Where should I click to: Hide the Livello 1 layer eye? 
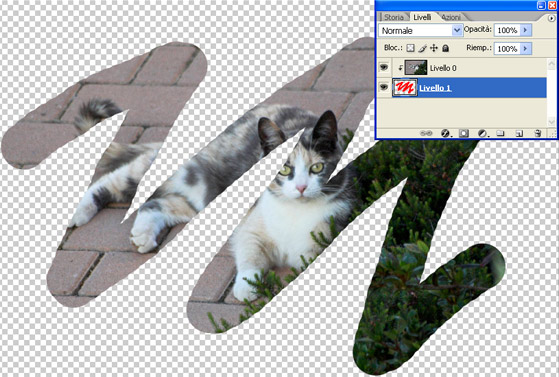[384, 87]
